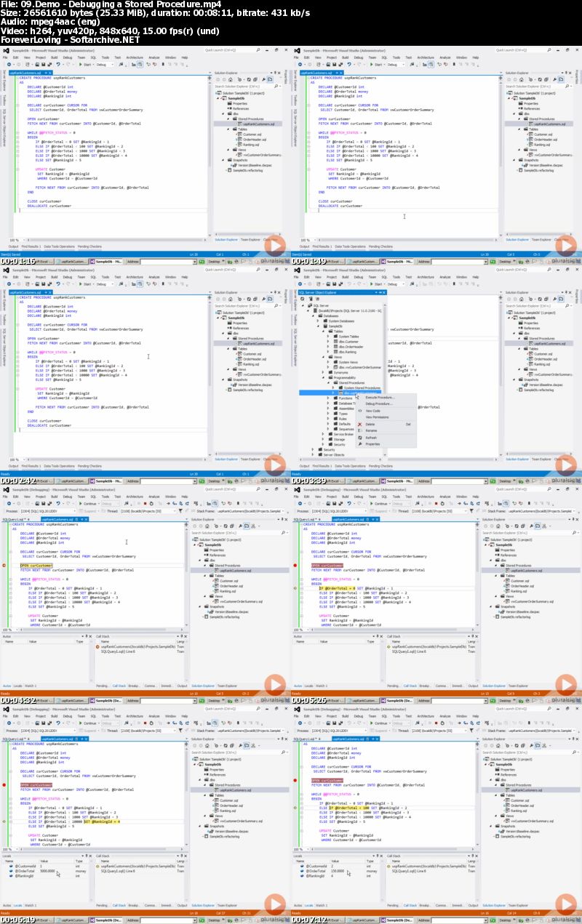Open Architecture menu in the 00:01:16 frame
582x924 pixels.
coord(135,57)
